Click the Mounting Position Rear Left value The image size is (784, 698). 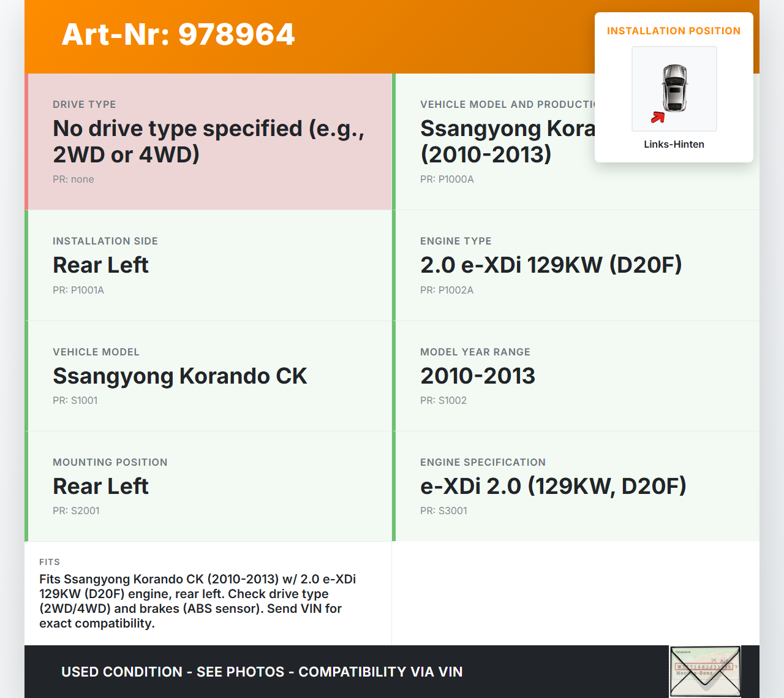coord(100,486)
